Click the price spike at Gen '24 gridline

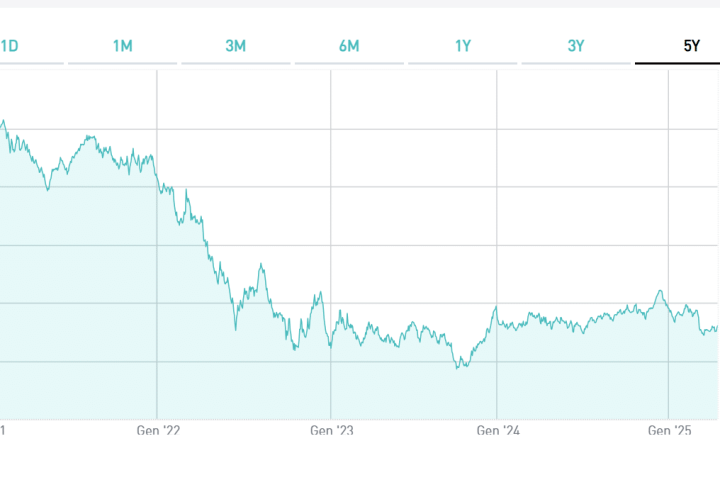click(496, 307)
